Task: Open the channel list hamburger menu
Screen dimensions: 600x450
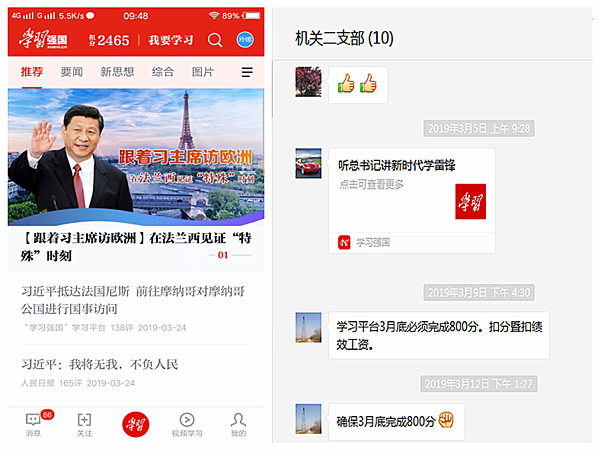Action: click(x=247, y=72)
